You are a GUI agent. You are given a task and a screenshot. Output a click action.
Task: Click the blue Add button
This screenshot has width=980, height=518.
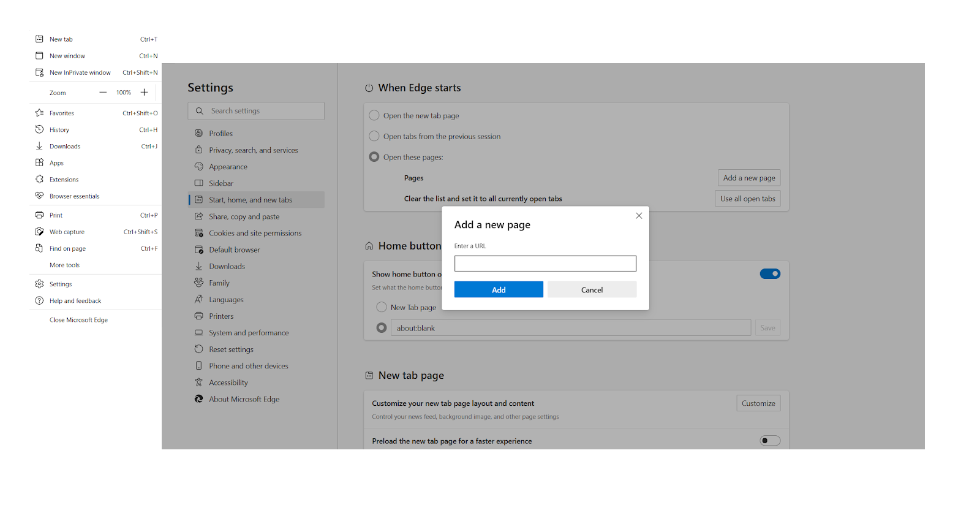pyautogui.click(x=499, y=289)
